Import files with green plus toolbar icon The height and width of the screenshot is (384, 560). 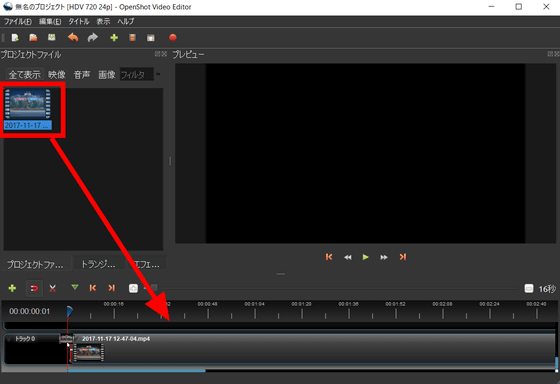114,38
